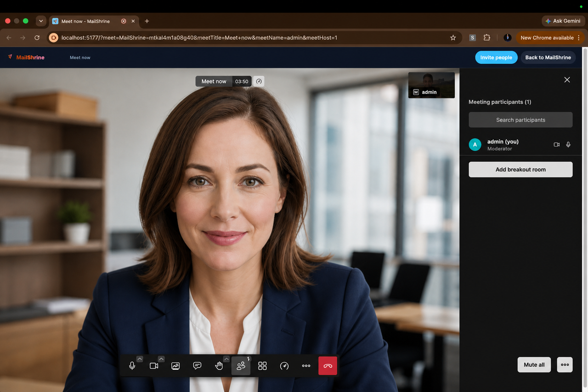Click admin's camera icon in participant list
588x392 pixels.
(x=557, y=144)
